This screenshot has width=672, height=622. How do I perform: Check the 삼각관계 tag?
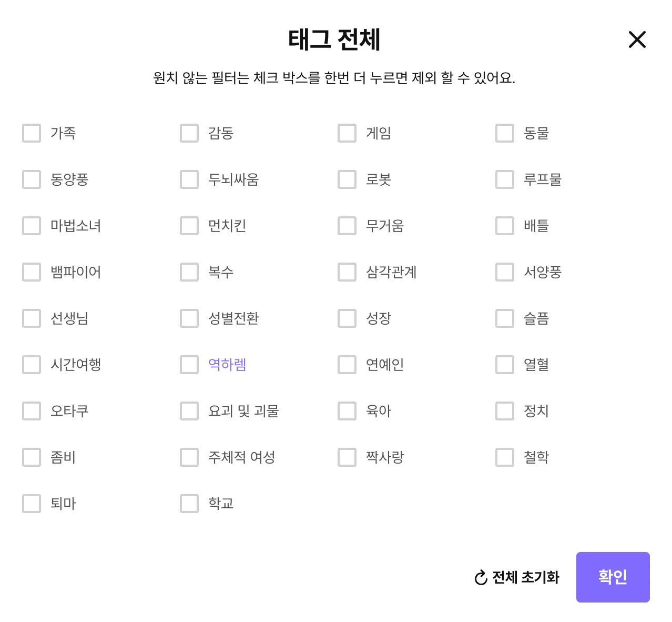(x=347, y=272)
